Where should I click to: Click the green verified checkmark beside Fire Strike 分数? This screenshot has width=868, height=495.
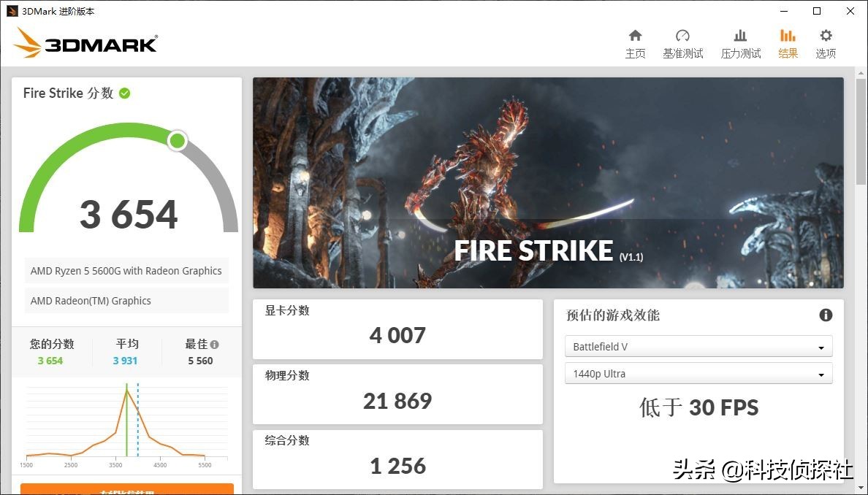124,93
